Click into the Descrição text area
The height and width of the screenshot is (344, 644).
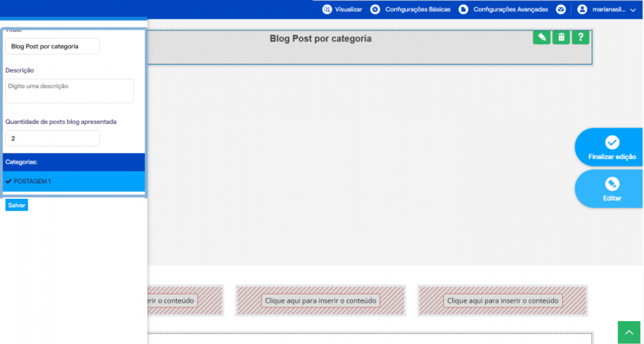pos(70,91)
